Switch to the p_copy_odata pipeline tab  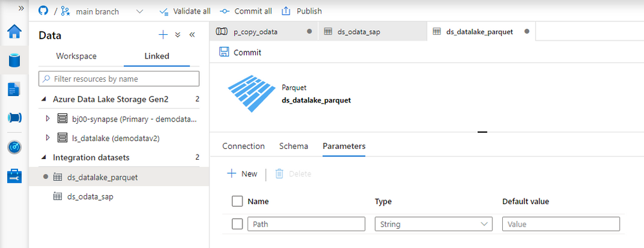[263, 32]
